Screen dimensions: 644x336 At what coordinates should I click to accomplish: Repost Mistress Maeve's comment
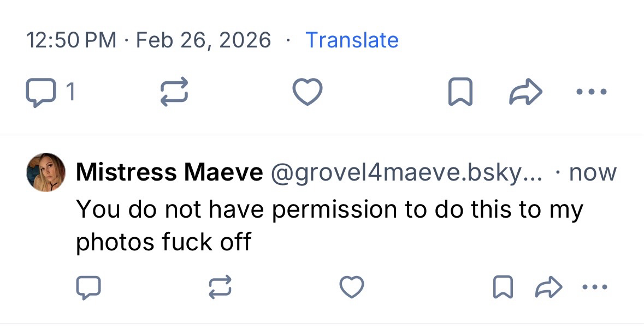(220, 287)
